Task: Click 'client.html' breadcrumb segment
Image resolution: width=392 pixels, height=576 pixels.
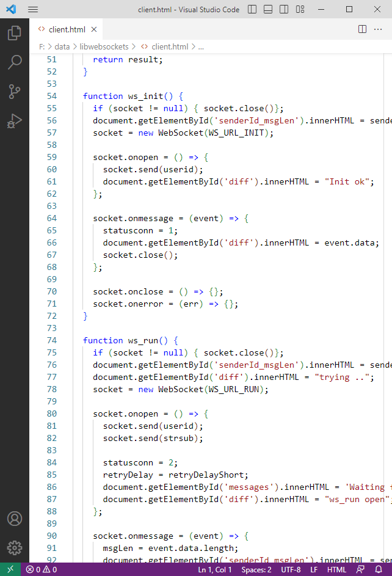Action: click(170, 46)
